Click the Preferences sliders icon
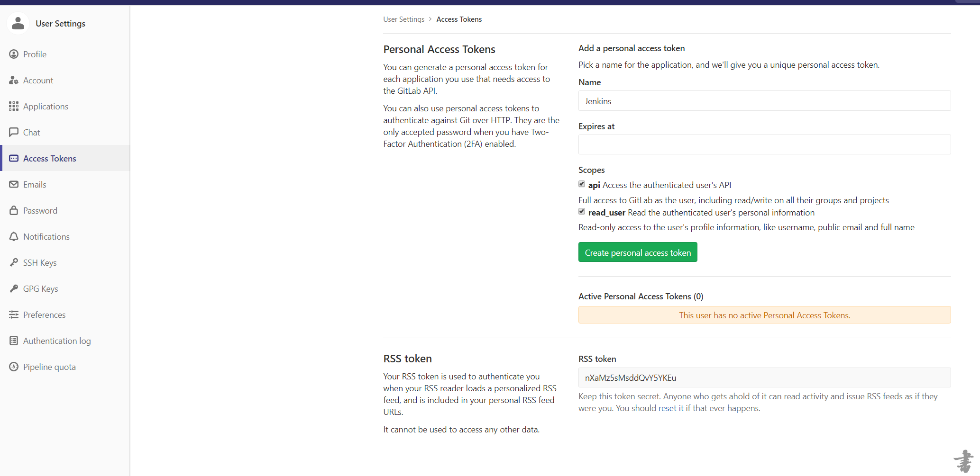This screenshot has width=980, height=476. point(14,314)
